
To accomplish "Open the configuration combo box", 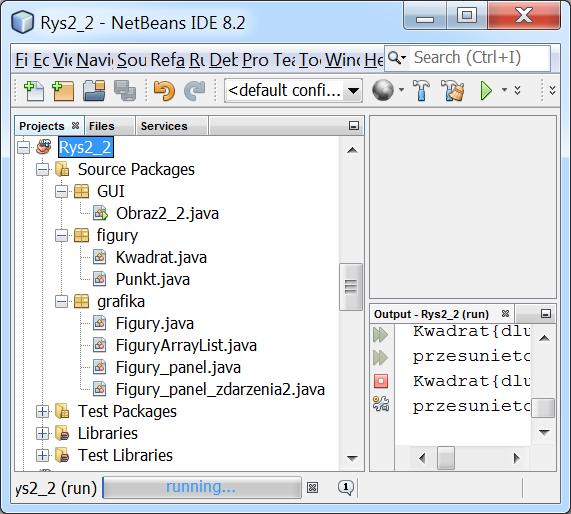I will tap(293, 90).
